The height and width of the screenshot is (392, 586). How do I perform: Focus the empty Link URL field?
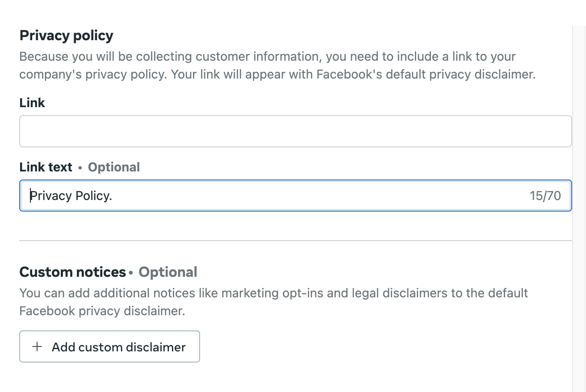pos(295,131)
